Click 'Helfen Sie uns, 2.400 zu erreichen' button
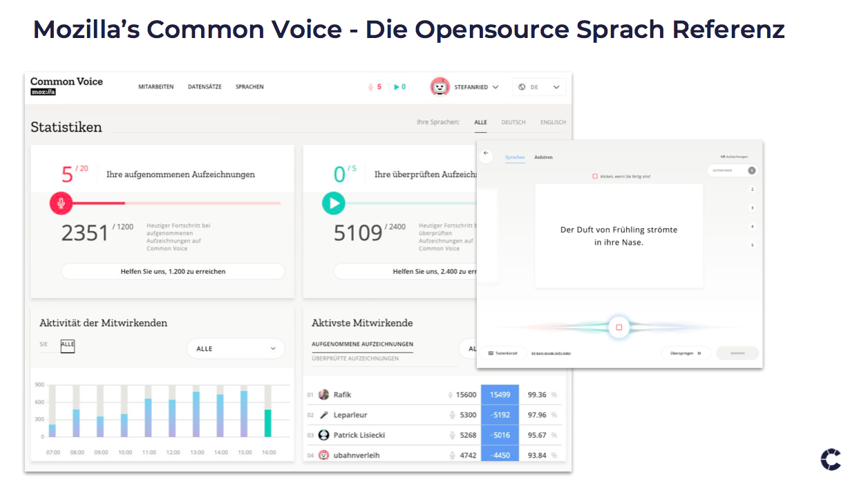The image size is (868, 486). pos(406,272)
